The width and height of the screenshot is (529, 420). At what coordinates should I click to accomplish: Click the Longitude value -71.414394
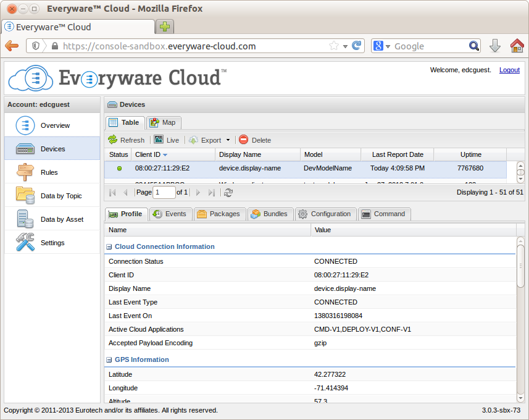[x=331, y=388]
